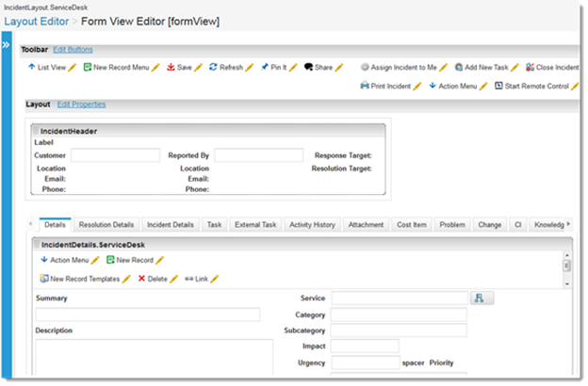Click the Start Remote Control icon
Viewport: 588px width, 386px height.
click(498, 86)
